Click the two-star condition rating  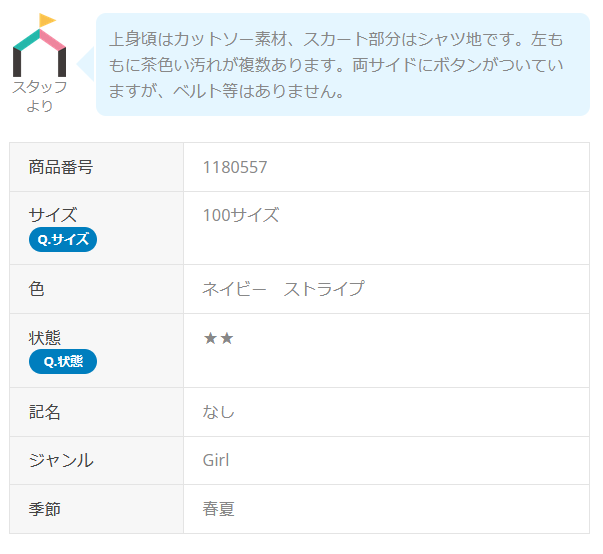click(218, 338)
